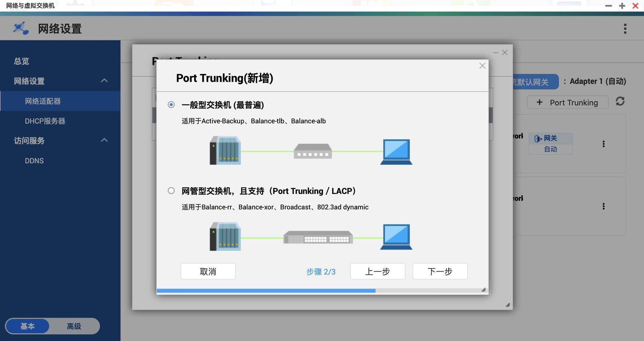
Task: Switch to the 基本 tab
Action: tap(28, 326)
